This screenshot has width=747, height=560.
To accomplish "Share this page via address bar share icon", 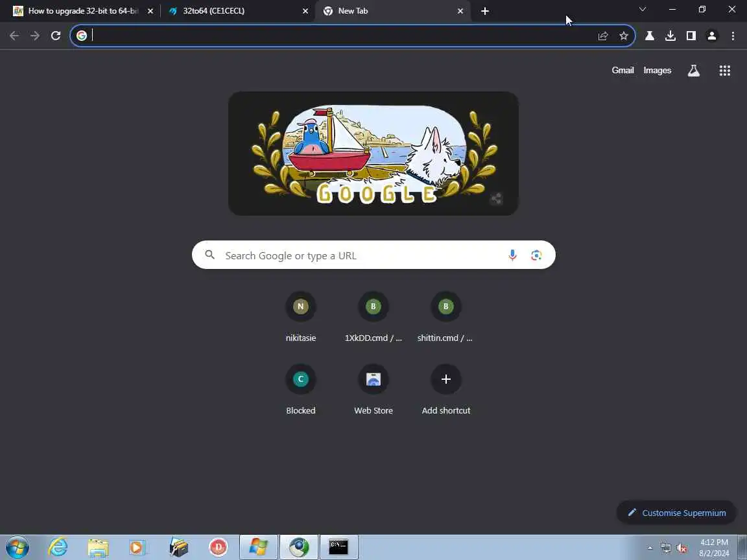I will [603, 36].
